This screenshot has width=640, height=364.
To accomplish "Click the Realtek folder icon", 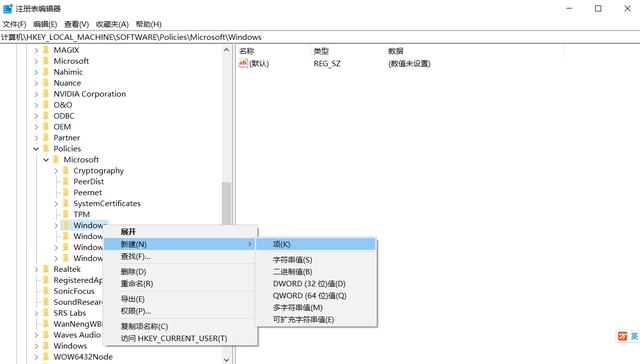I will point(46,269).
